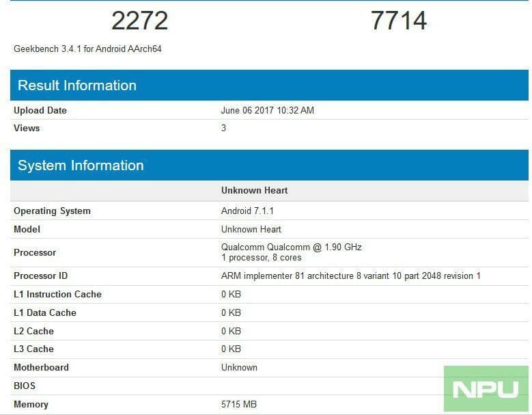
Task: Select the June 06 2017 10:32 AM value
Action: [267, 110]
